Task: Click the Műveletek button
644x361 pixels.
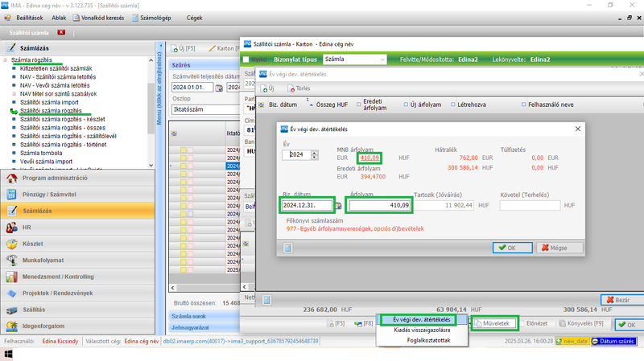Action: [495, 323]
